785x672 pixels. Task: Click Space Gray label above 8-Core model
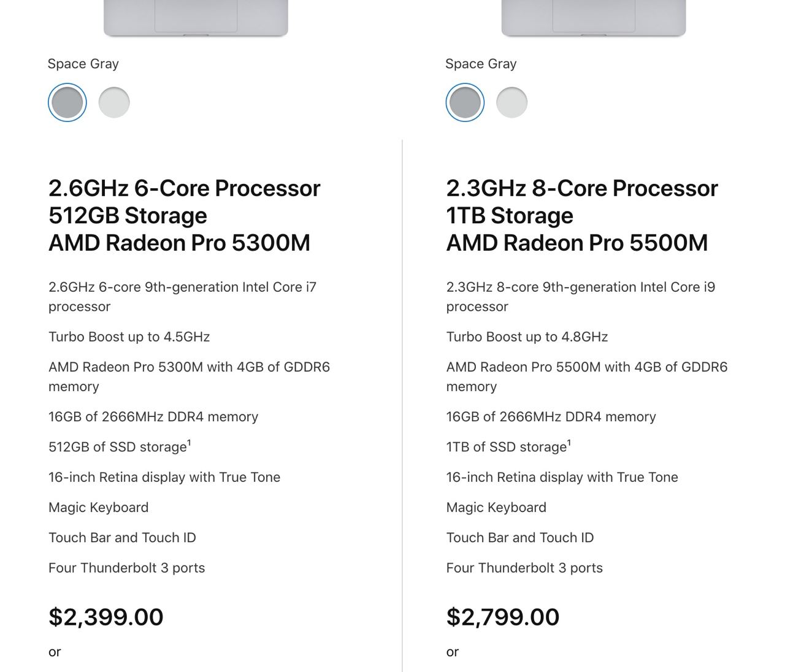point(481,64)
